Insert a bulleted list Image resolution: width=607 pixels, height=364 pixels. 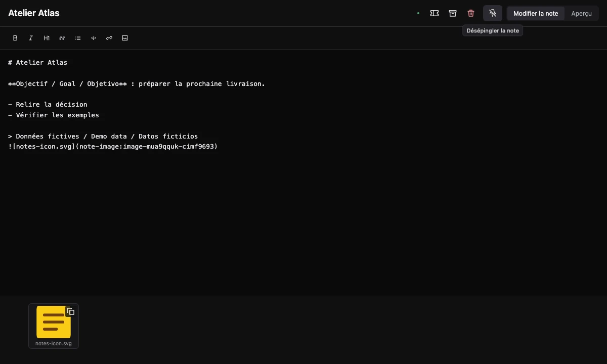pyautogui.click(x=78, y=38)
